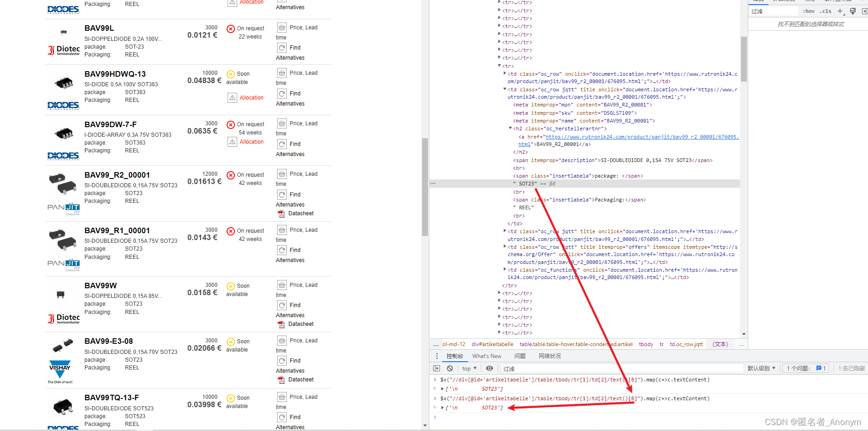Click Find Alternatives icon for BAV99_R2_00001
Screen dimensions: 868x431
282,195
